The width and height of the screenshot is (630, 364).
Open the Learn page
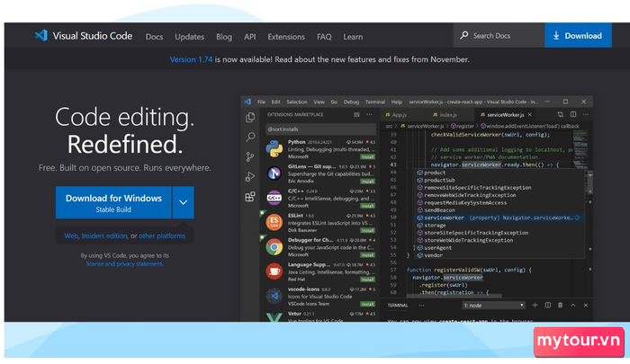point(353,37)
